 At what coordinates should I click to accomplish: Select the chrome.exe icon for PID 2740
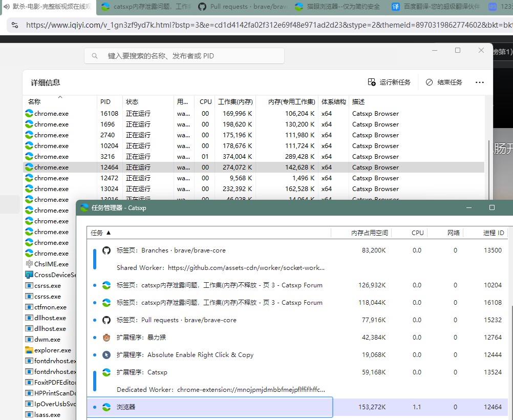click(29, 135)
